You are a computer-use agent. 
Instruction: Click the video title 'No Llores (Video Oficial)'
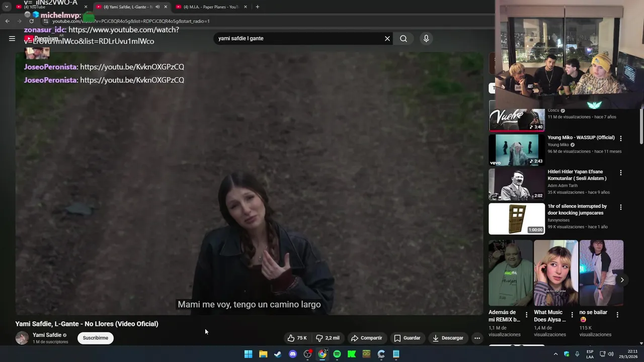click(87, 324)
